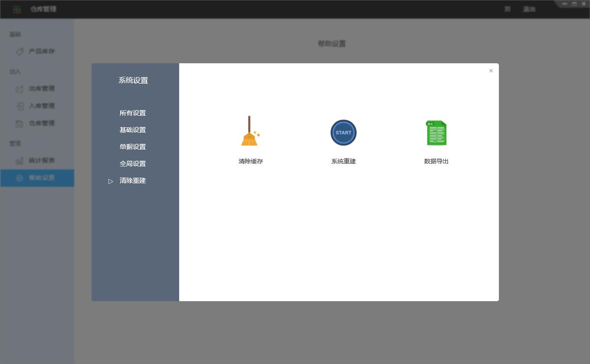Screen dimensions: 590x364
Task: Click 退出 to log out
Action: pos(529,9)
